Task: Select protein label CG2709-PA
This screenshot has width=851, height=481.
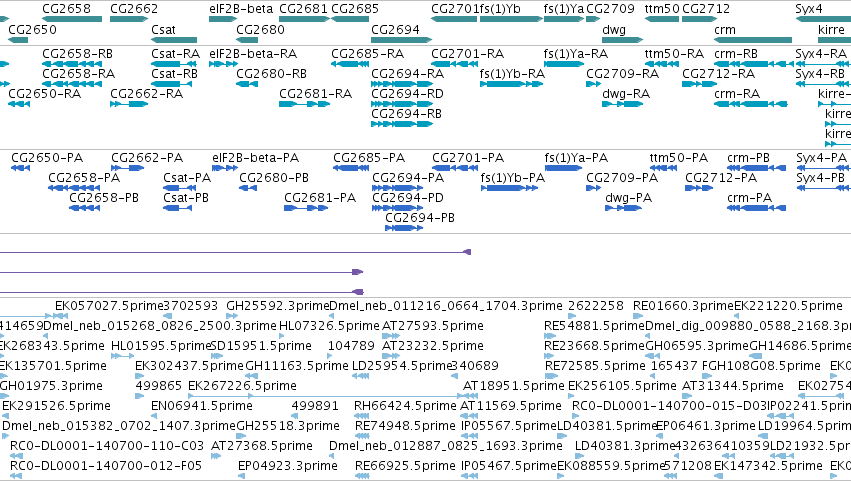Action: click(x=621, y=178)
